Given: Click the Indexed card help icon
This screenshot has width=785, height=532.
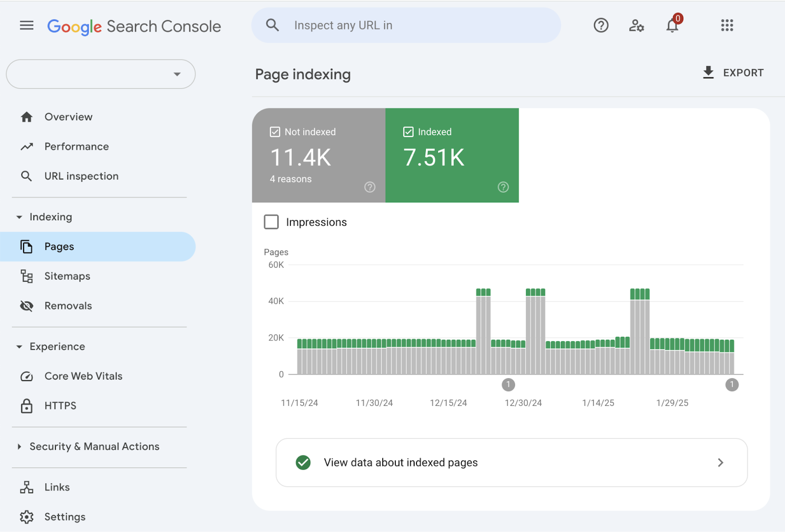Looking at the screenshot, I should [503, 187].
